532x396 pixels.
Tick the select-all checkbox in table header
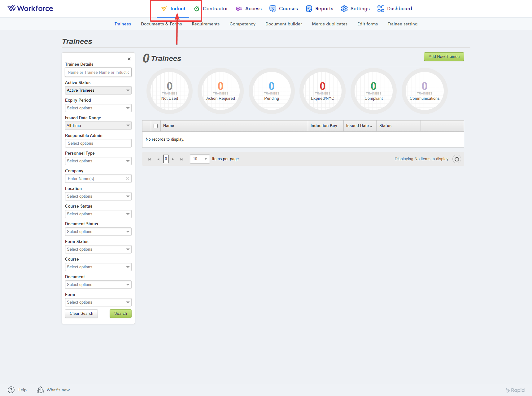[x=155, y=126]
